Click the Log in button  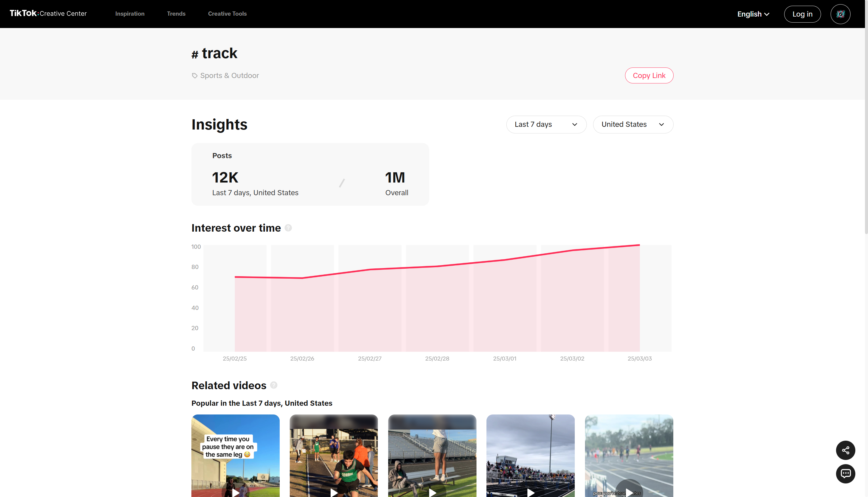(x=802, y=14)
